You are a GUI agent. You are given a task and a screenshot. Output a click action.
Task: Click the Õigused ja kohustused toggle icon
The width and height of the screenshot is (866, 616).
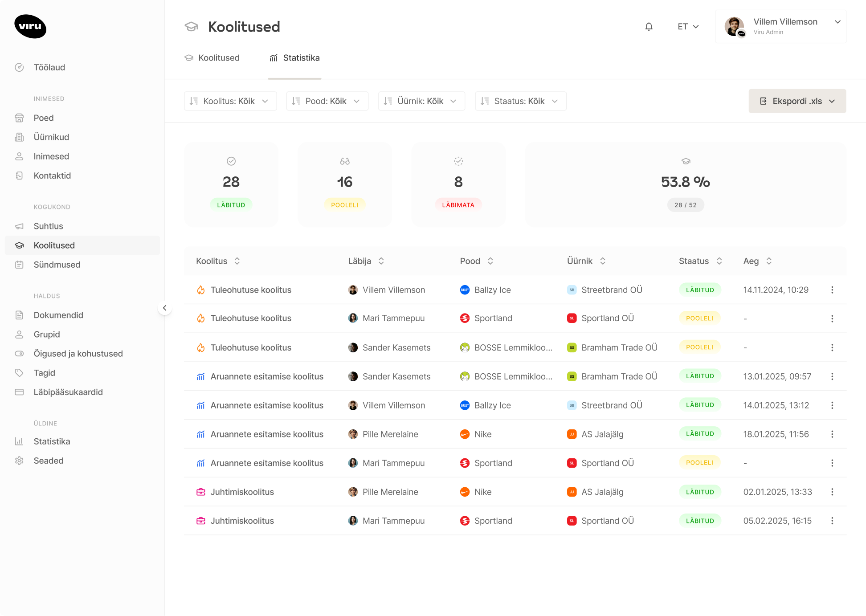(19, 354)
